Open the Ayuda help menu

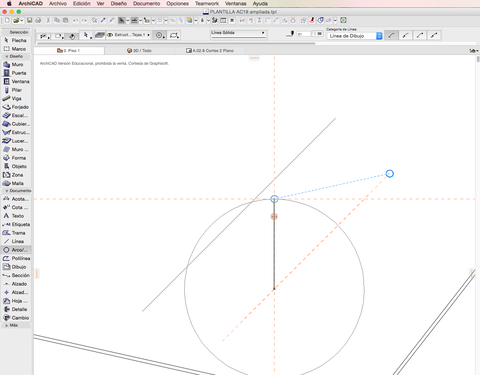[260, 4]
